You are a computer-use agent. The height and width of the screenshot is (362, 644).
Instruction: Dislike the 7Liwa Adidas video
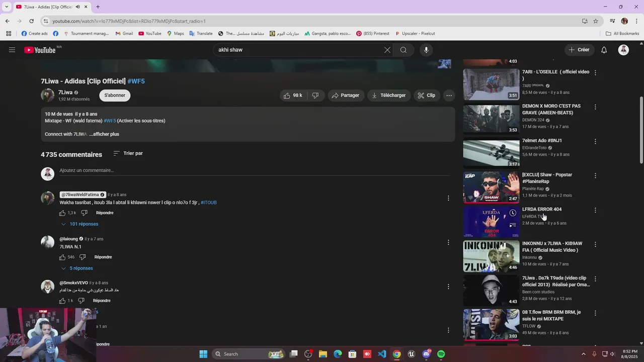pyautogui.click(x=315, y=96)
